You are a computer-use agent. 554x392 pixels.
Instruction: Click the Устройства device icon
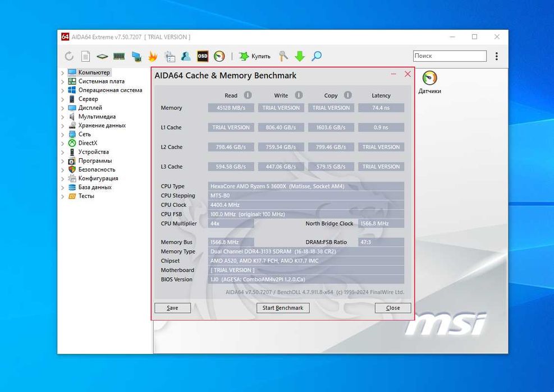[x=72, y=152]
